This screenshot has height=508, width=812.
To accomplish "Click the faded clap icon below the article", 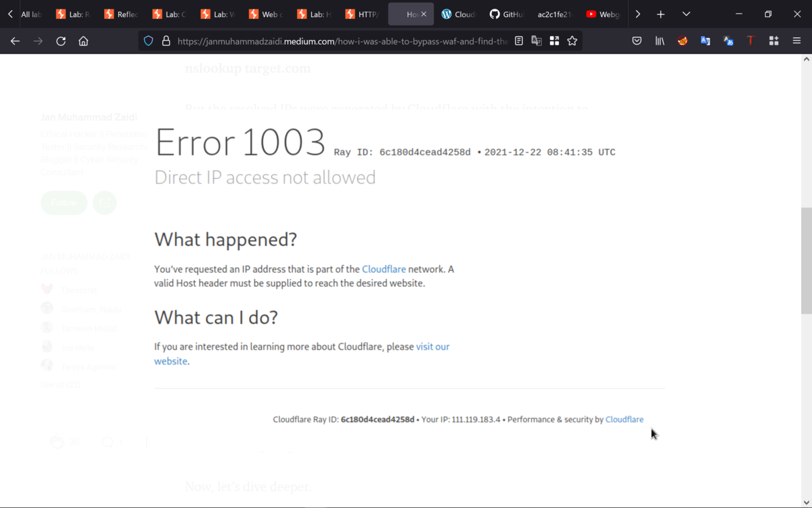I will [x=58, y=442].
